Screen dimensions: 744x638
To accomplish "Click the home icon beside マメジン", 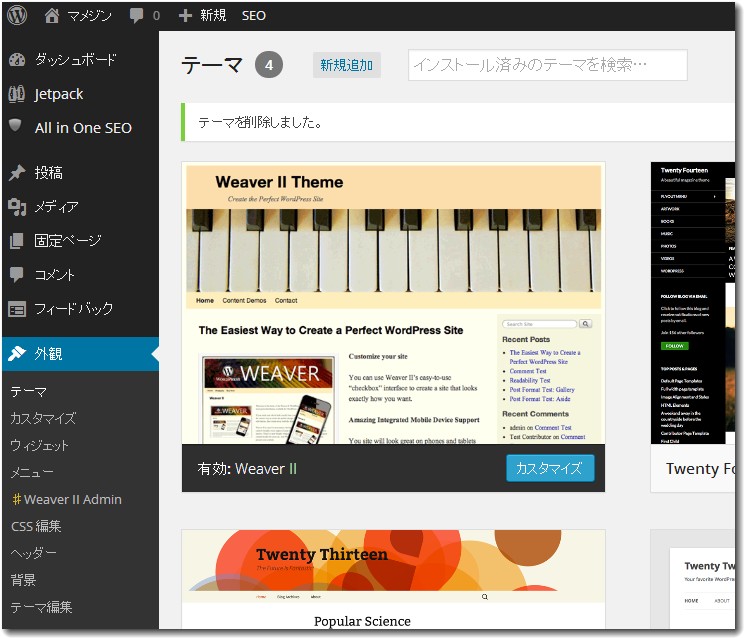I will 52,16.
